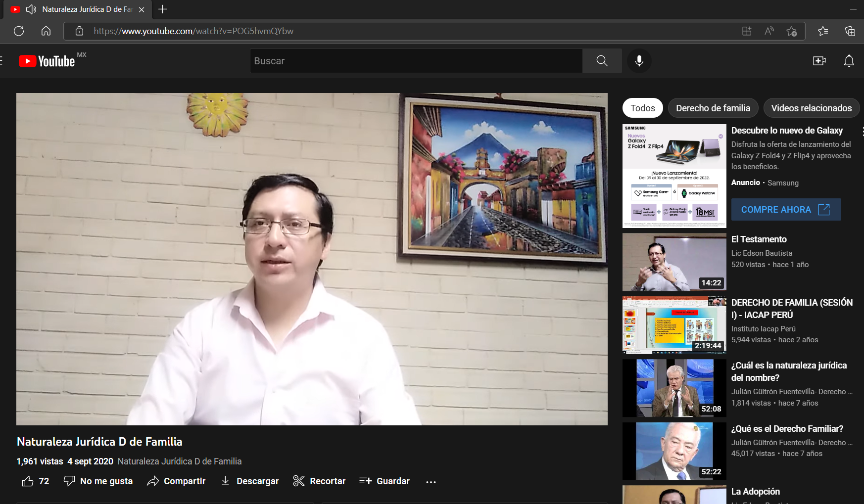Open more actions three-dot menu
864x504 pixels.
click(431, 482)
